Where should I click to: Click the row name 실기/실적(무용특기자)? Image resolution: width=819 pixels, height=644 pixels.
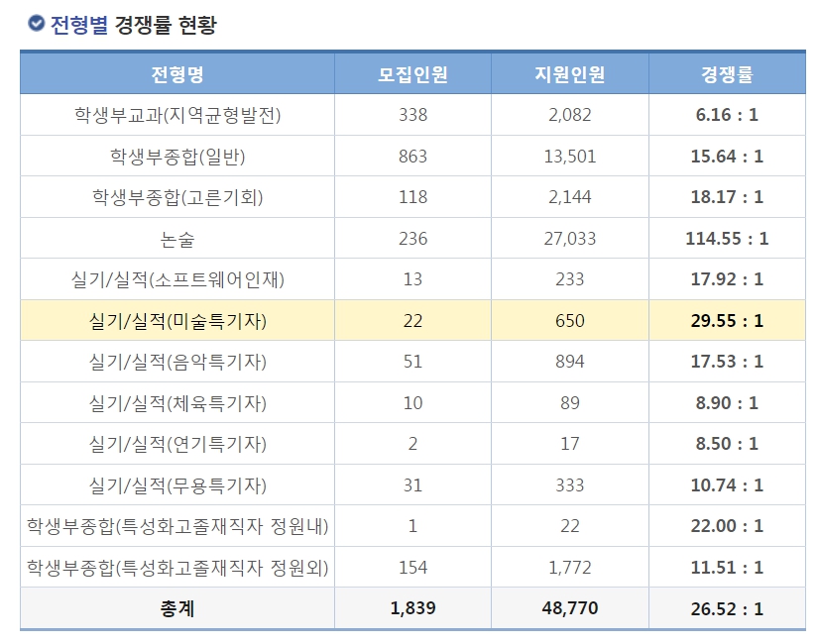(177, 484)
